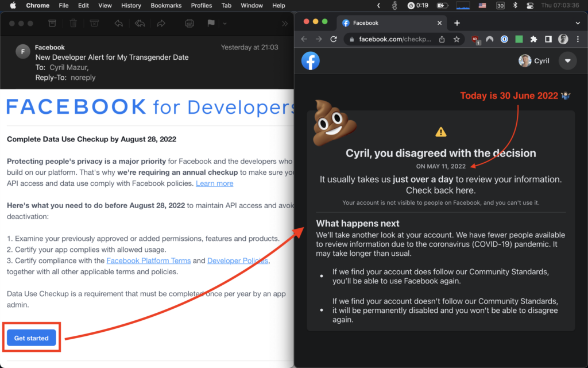Open the 1Password extension icon
The image size is (588, 368).
504,39
